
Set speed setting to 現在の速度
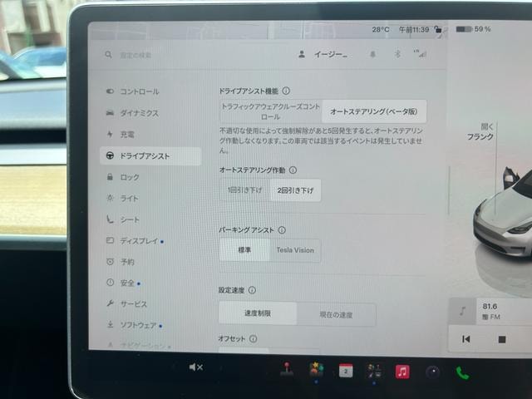tap(336, 315)
